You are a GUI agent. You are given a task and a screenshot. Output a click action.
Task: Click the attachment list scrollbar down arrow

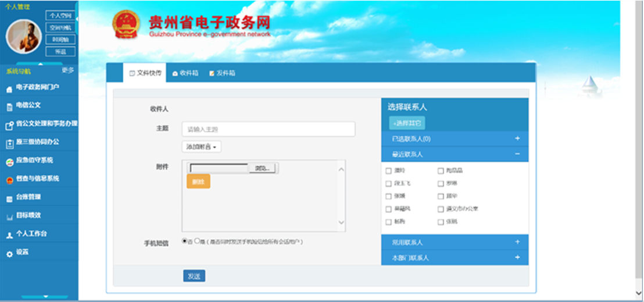pyautogui.click(x=341, y=223)
